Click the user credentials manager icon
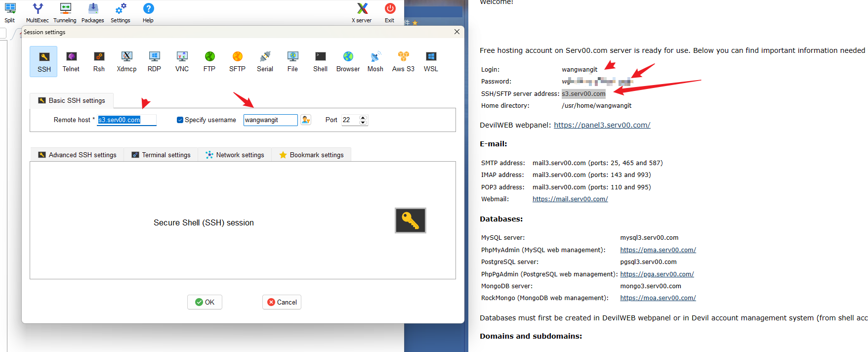This screenshot has width=868, height=352. click(x=306, y=120)
